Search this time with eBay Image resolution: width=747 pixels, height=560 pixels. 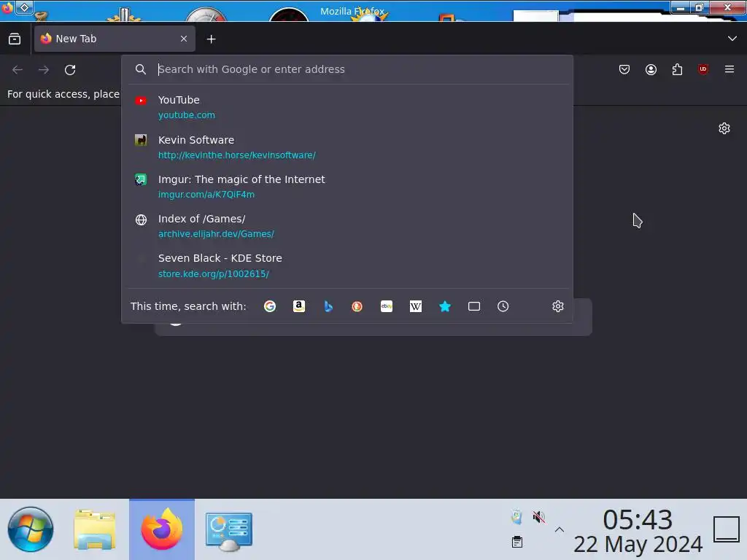click(387, 306)
